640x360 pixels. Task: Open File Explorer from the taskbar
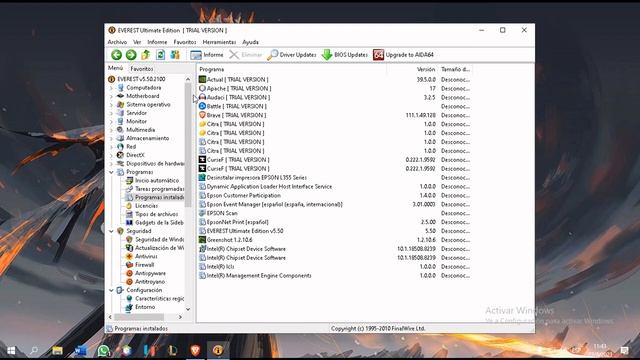pyautogui.click(x=58, y=350)
